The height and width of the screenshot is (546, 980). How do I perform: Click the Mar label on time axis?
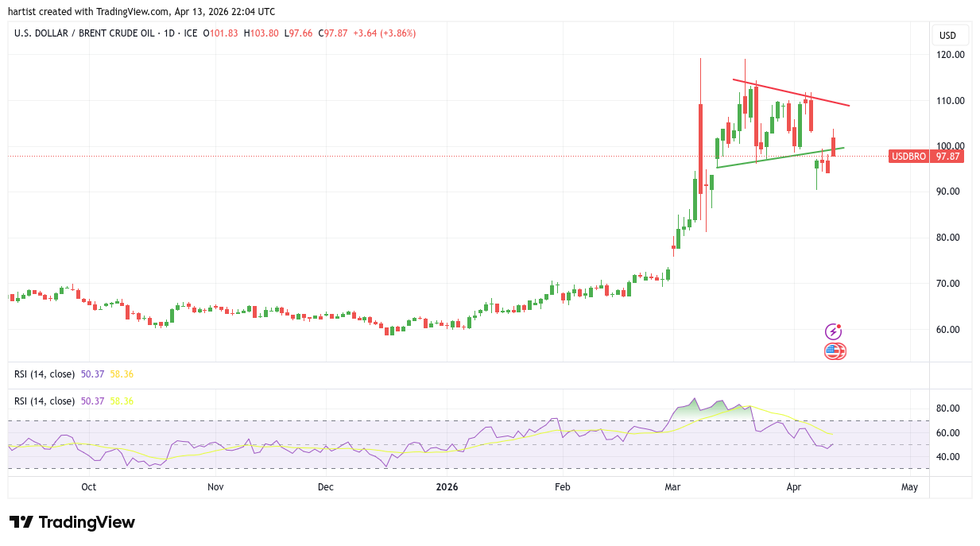pyautogui.click(x=672, y=487)
